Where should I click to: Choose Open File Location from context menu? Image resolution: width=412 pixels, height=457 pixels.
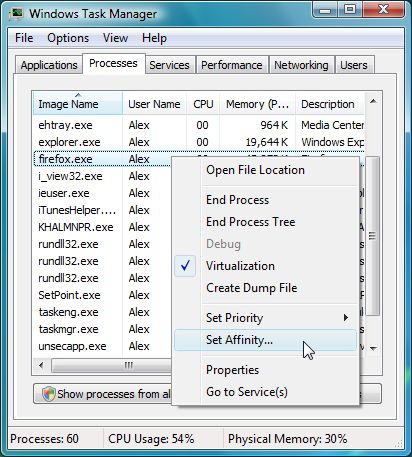coord(266,170)
